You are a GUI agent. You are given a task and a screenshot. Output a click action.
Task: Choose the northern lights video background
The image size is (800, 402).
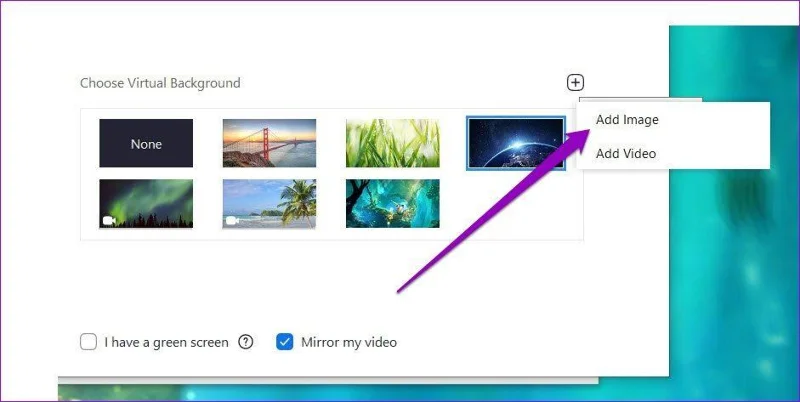(x=146, y=204)
